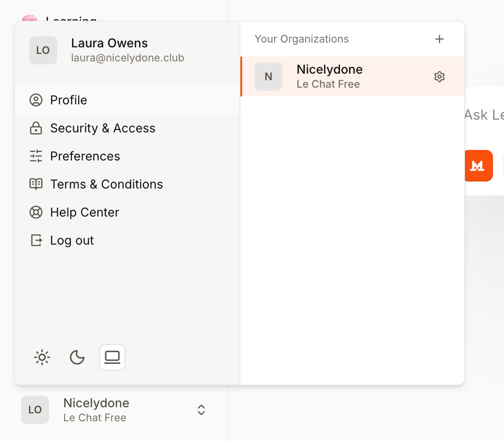The image size is (504, 441).
Task: Click the LO avatar beside Laura Owens
Action: pyautogui.click(x=43, y=50)
